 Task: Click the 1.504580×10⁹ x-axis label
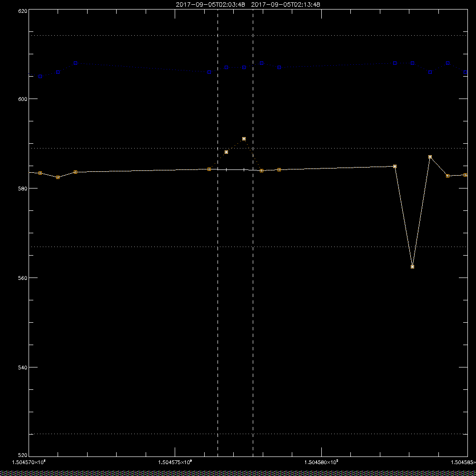(321, 462)
